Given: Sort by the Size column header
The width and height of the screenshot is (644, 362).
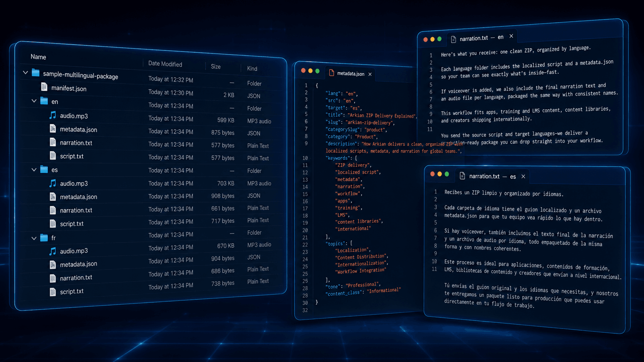Looking at the screenshot, I should click(x=216, y=67).
